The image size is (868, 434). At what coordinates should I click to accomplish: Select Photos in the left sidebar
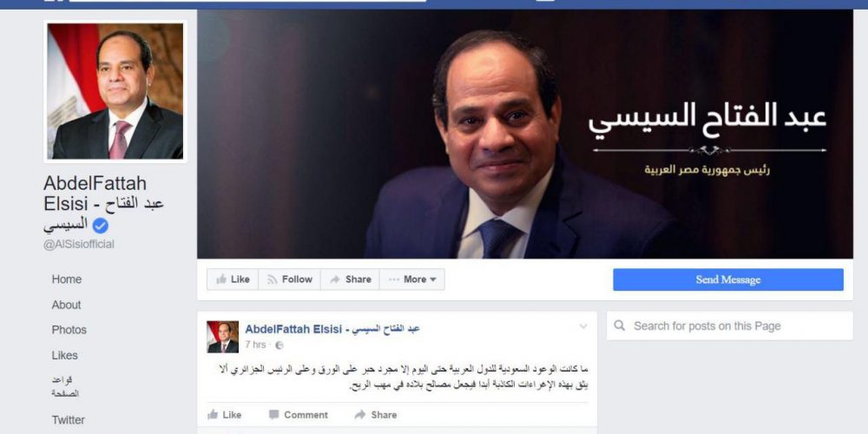69,330
